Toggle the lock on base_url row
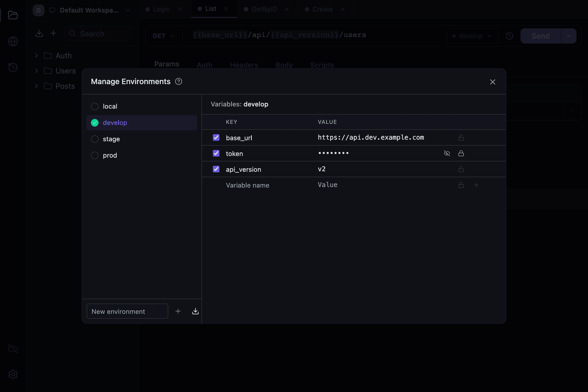Image resolution: width=588 pixels, height=392 pixels. click(x=461, y=137)
